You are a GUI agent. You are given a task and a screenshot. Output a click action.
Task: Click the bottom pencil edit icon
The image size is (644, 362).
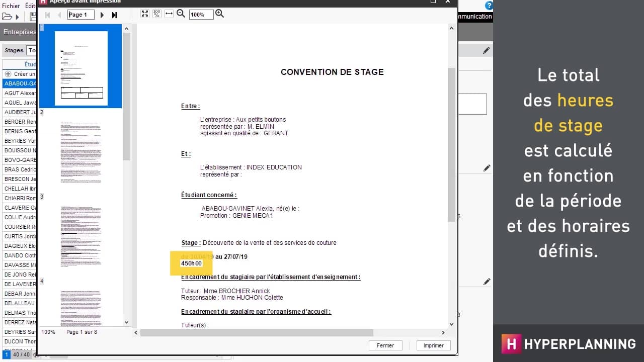[x=487, y=282]
